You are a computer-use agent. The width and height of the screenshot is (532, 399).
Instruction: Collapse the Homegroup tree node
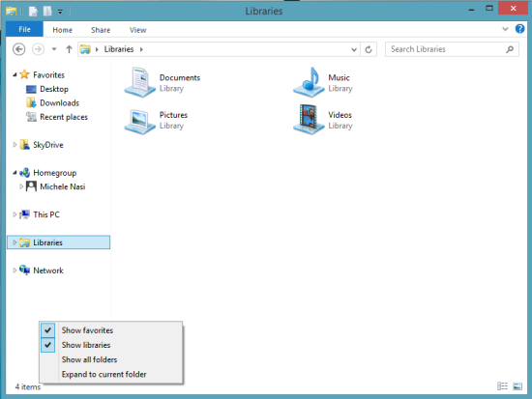(x=15, y=173)
